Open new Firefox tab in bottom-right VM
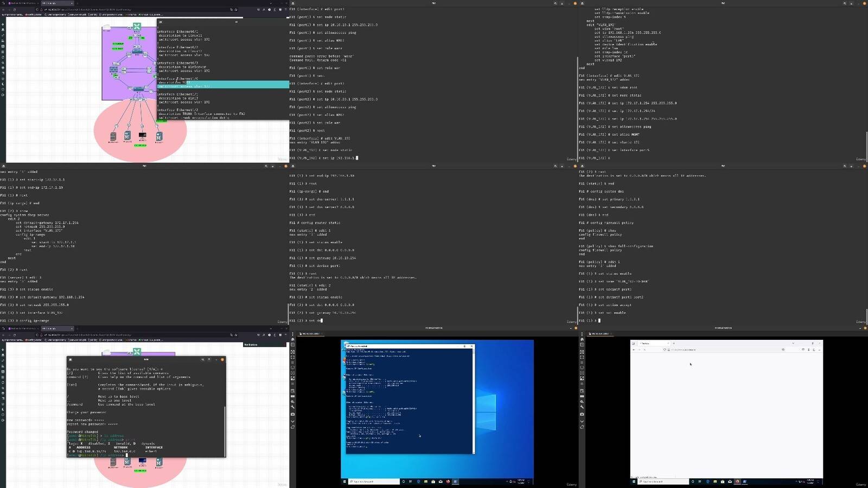The image size is (868, 488). pyautogui.click(x=674, y=343)
